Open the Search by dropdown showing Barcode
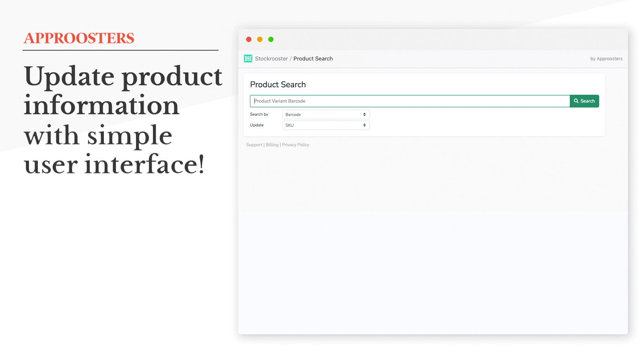 pyautogui.click(x=326, y=114)
